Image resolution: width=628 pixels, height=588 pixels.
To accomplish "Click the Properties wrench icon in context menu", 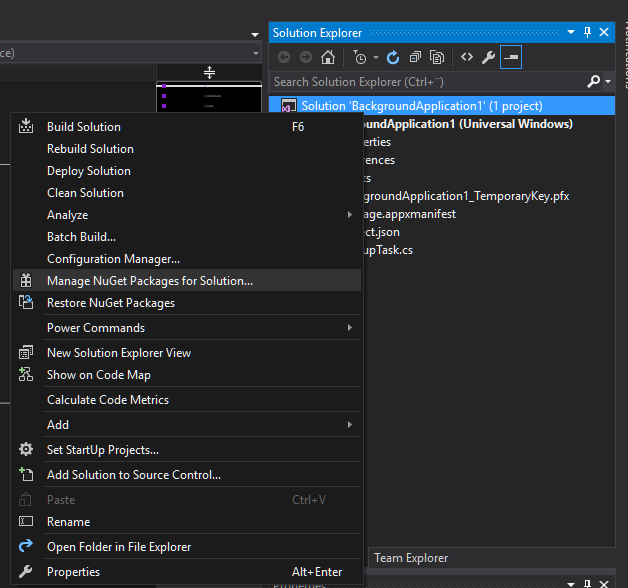I will tap(26, 571).
